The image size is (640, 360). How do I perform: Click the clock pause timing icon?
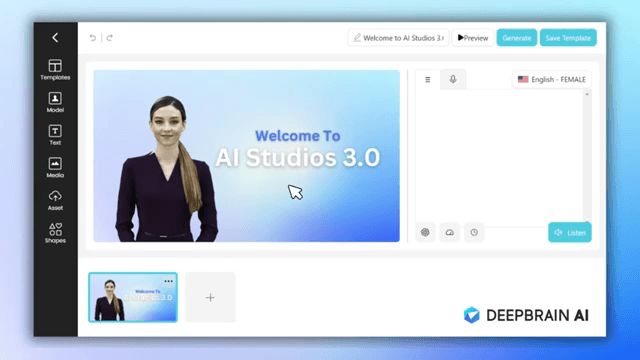tap(474, 232)
